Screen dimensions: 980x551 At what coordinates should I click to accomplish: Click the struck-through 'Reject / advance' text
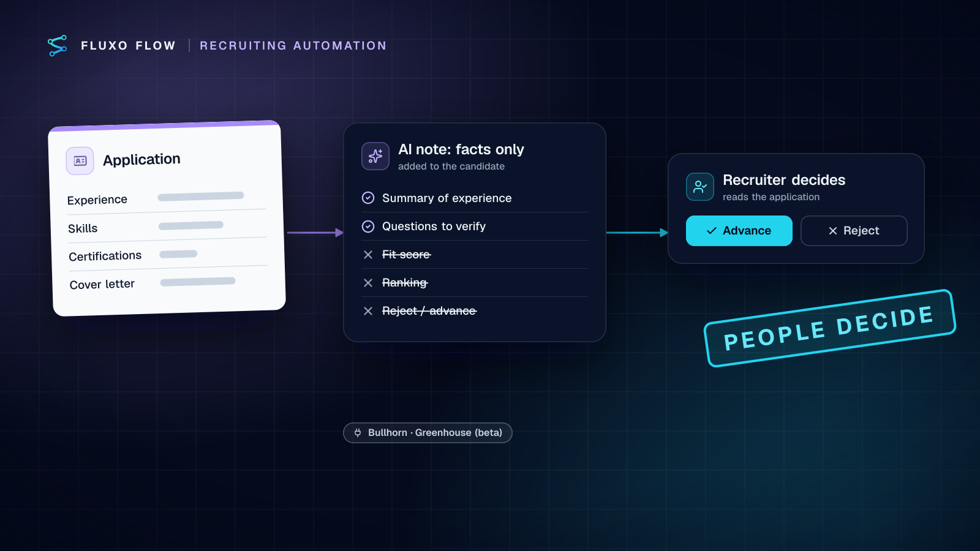click(429, 311)
